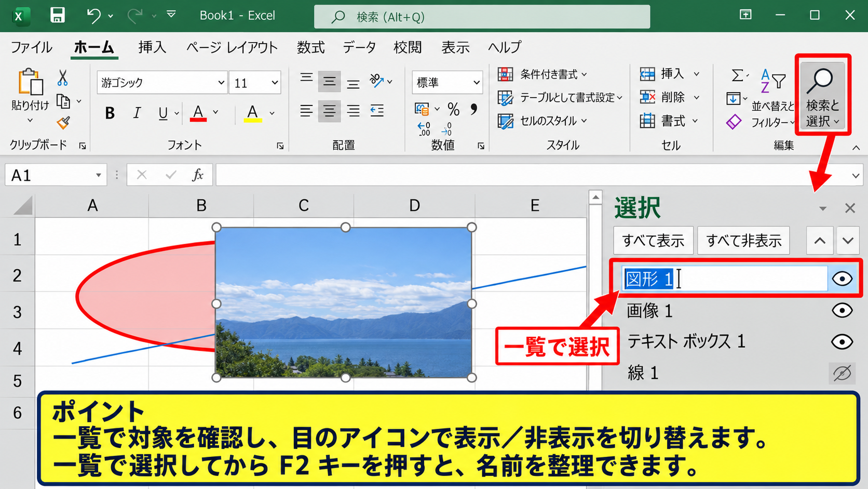Open the font size dropdown
The image size is (868, 489).
coord(275,83)
